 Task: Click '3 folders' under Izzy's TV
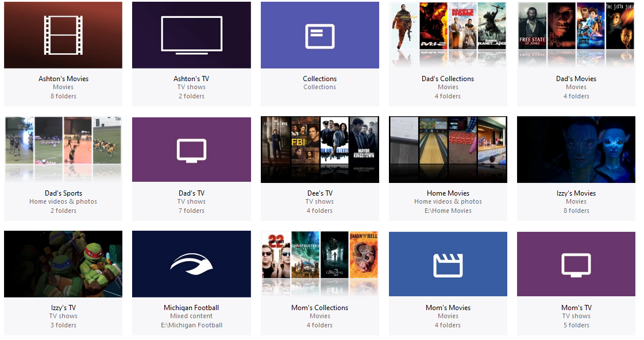tap(63, 325)
